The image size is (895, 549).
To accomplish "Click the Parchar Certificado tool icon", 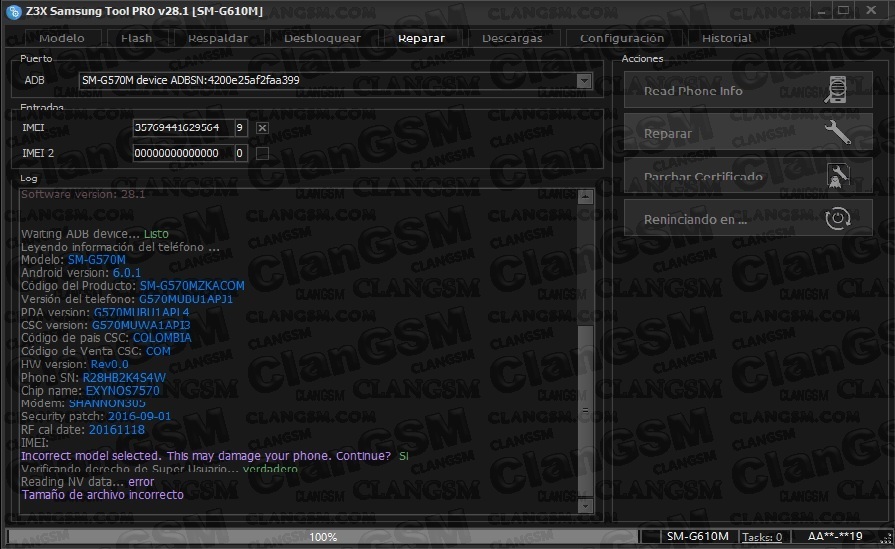I will tap(837, 176).
